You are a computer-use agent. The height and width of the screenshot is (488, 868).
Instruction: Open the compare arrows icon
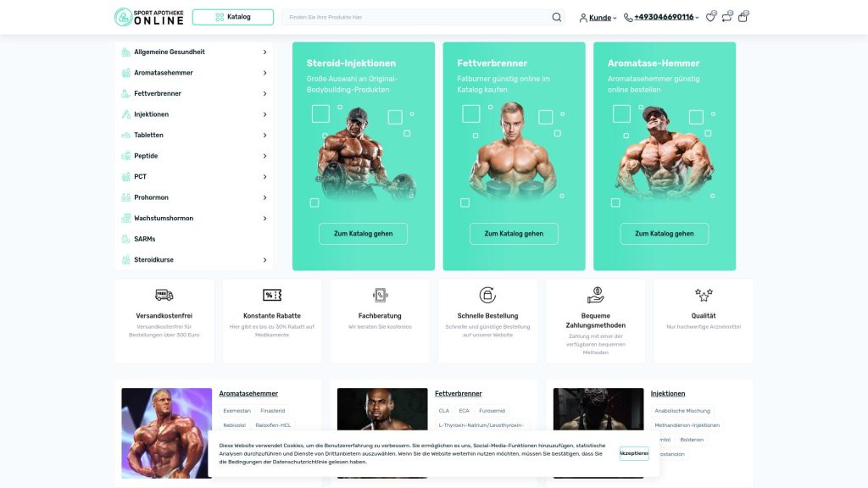(x=726, y=17)
